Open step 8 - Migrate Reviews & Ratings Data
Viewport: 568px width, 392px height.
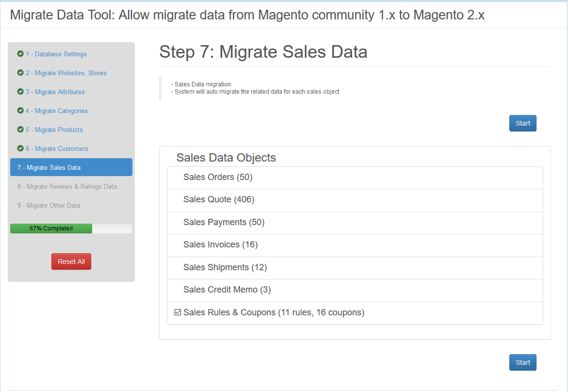(x=67, y=186)
